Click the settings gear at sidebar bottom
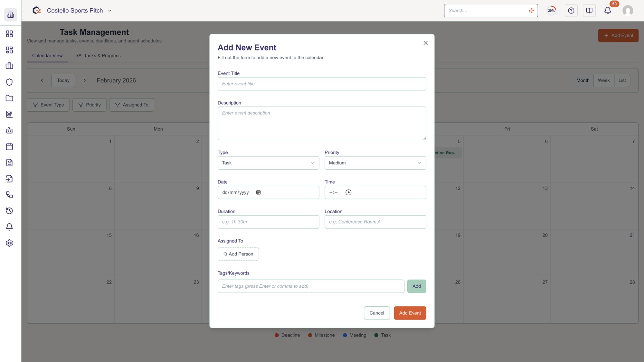Image resolution: width=644 pixels, height=362 pixels. click(9, 243)
